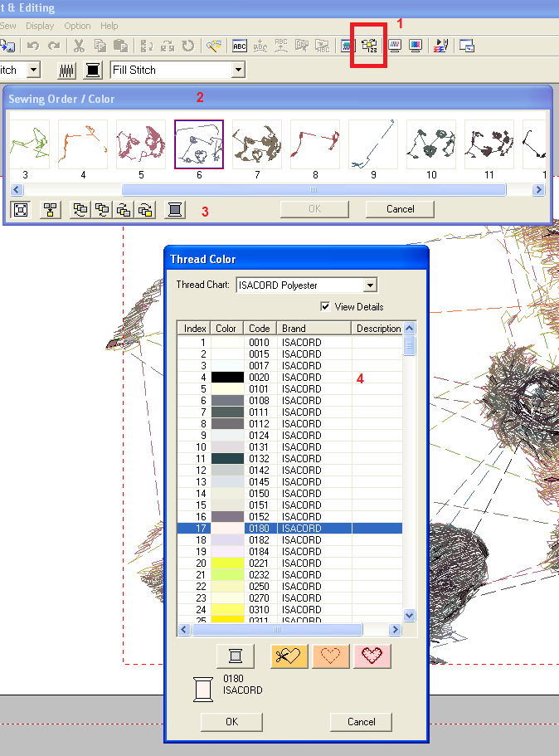
Task: Expand the Fill Stitch type dropdown
Action: 238,71
